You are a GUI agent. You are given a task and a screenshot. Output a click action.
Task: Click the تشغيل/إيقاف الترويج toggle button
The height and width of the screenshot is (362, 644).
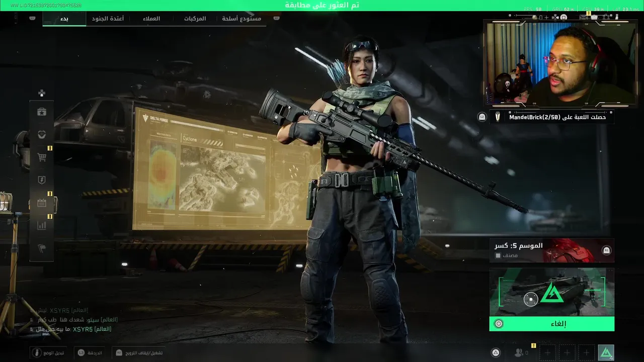coord(139,353)
